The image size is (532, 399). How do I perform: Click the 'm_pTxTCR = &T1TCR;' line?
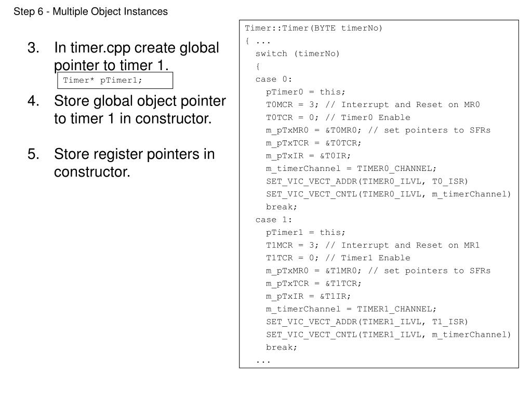coord(314,284)
